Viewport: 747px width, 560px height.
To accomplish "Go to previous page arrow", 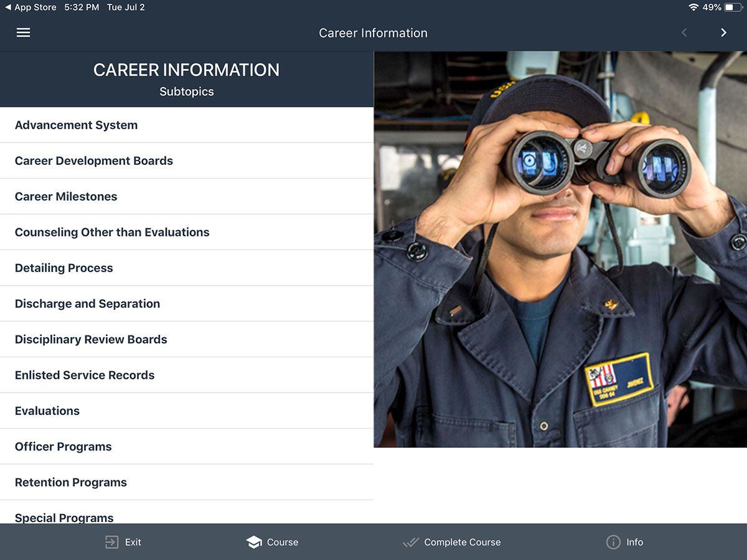I will 684,33.
